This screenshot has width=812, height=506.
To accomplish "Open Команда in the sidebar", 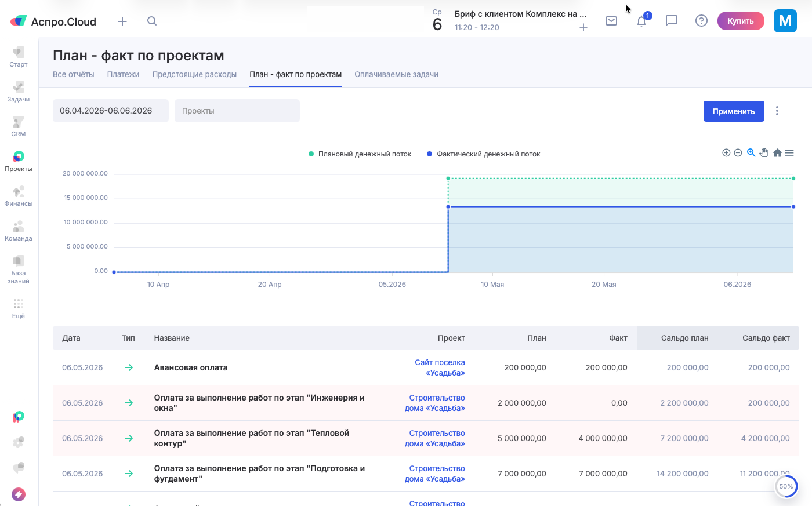I will tap(19, 231).
